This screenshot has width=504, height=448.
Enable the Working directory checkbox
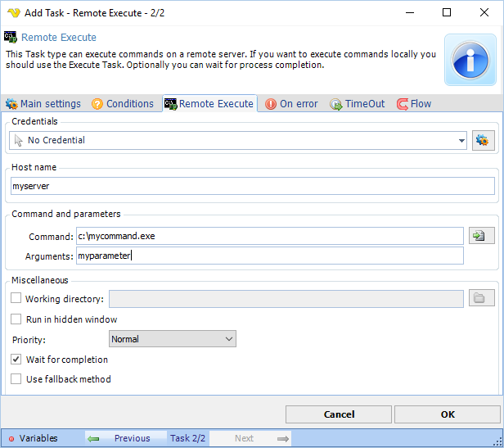[x=16, y=299]
